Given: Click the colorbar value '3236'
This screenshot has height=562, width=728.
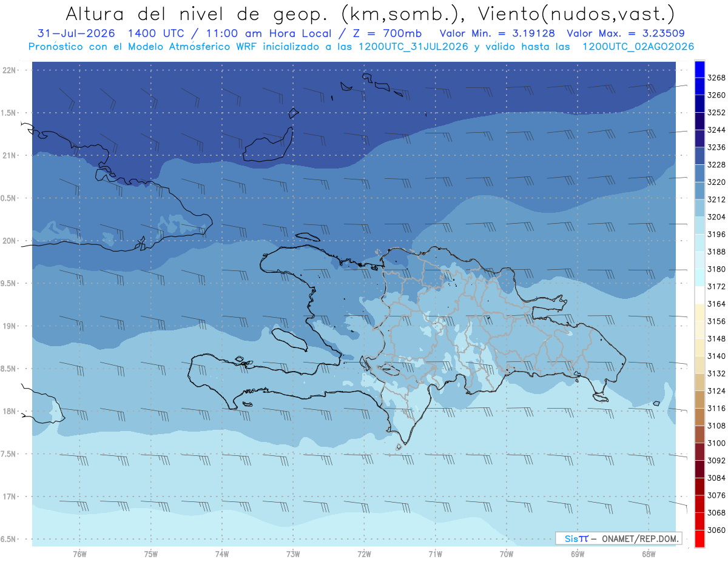Looking at the screenshot, I should pyautogui.click(x=716, y=147).
